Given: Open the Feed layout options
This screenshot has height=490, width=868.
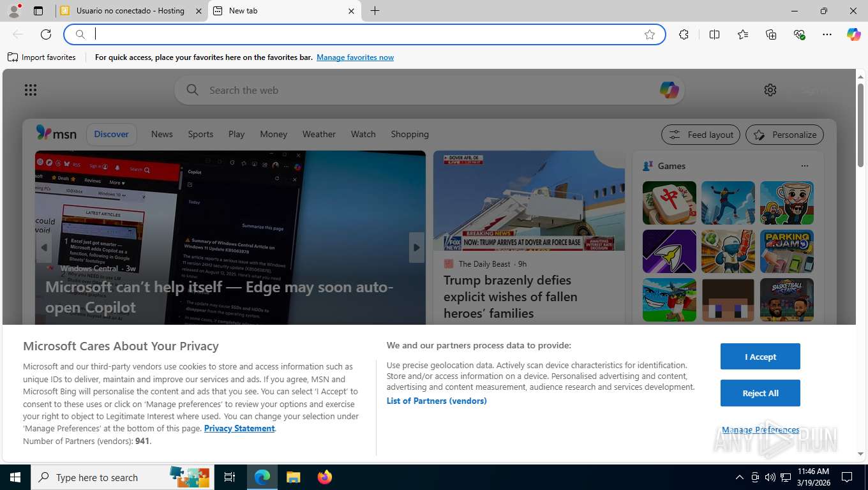Looking at the screenshot, I should [x=701, y=135].
